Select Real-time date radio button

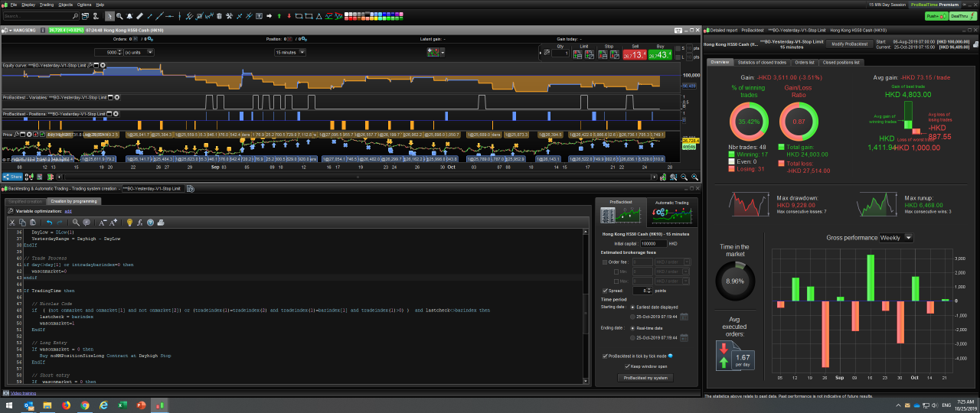634,327
